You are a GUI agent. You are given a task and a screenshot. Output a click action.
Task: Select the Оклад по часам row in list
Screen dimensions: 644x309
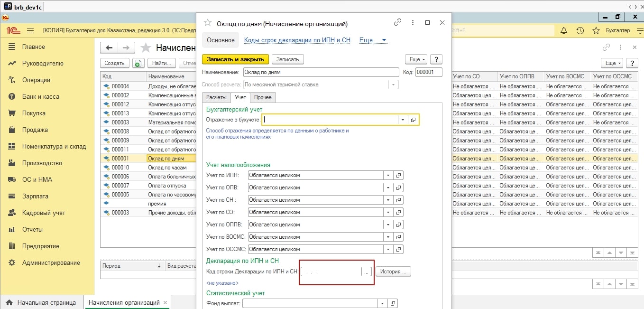pyautogui.click(x=167, y=168)
